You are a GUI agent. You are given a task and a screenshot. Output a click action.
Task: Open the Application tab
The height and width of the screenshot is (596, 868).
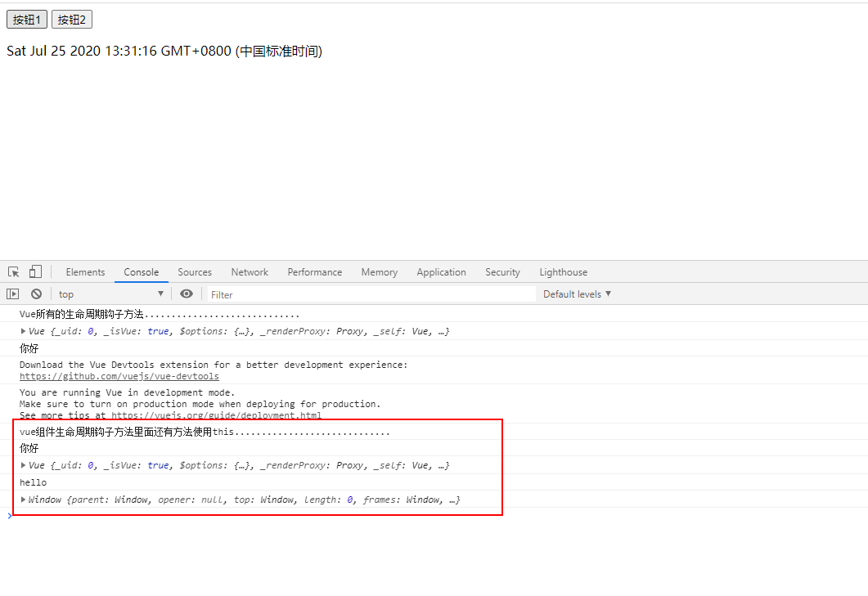click(441, 272)
